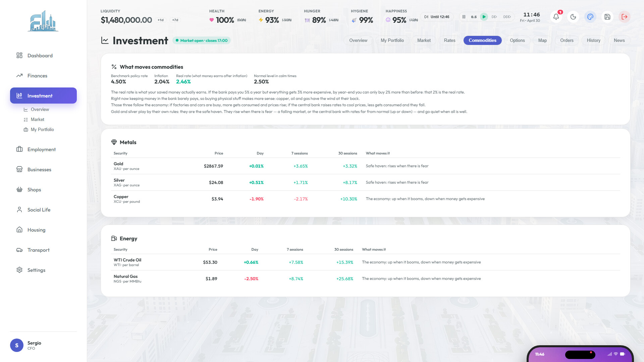Switch to My Portfolio tab
Screen dimensions: 644x362
click(392, 41)
